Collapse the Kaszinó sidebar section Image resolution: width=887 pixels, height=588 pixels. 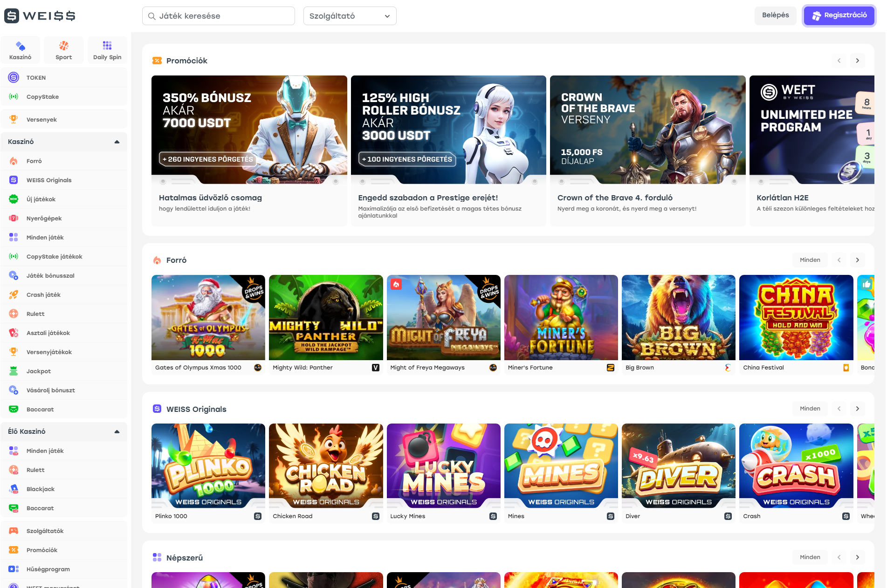click(117, 142)
